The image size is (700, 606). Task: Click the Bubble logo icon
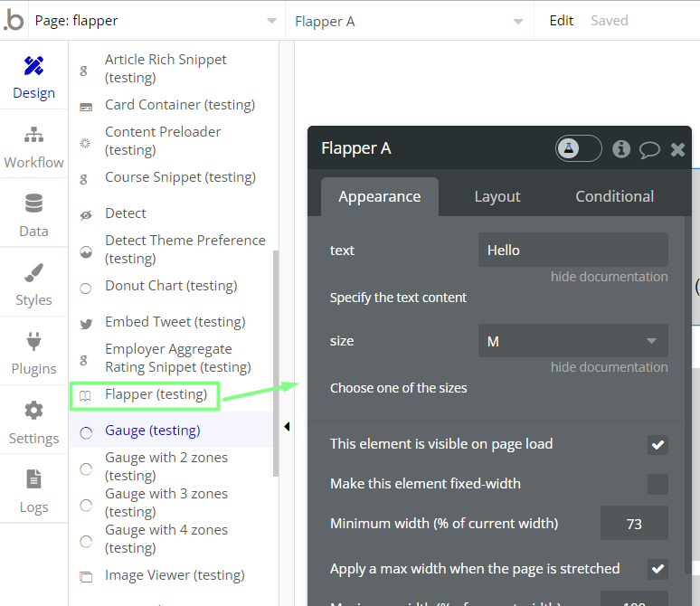pos(14,21)
